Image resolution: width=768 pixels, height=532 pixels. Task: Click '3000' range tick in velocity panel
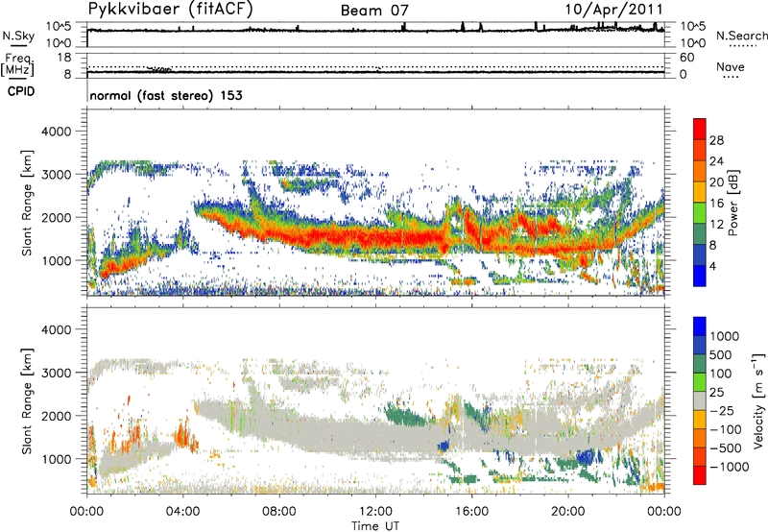[56, 373]
